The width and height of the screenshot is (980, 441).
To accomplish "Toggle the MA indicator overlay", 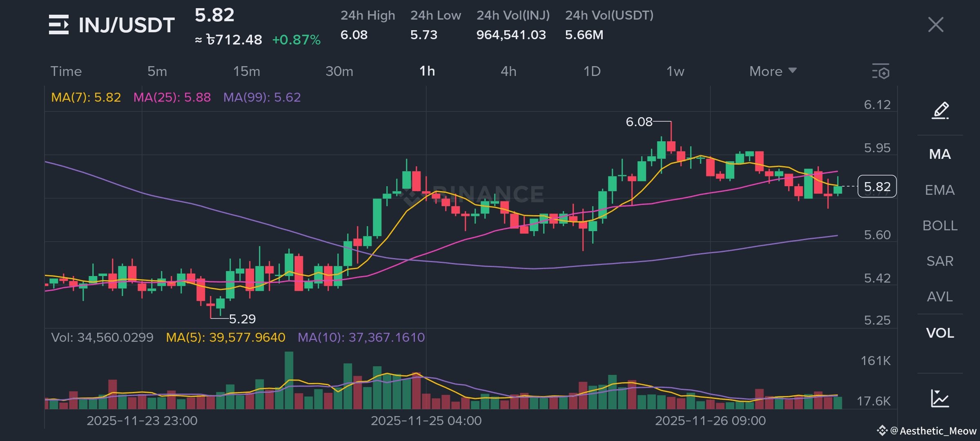I will [940, 154].
